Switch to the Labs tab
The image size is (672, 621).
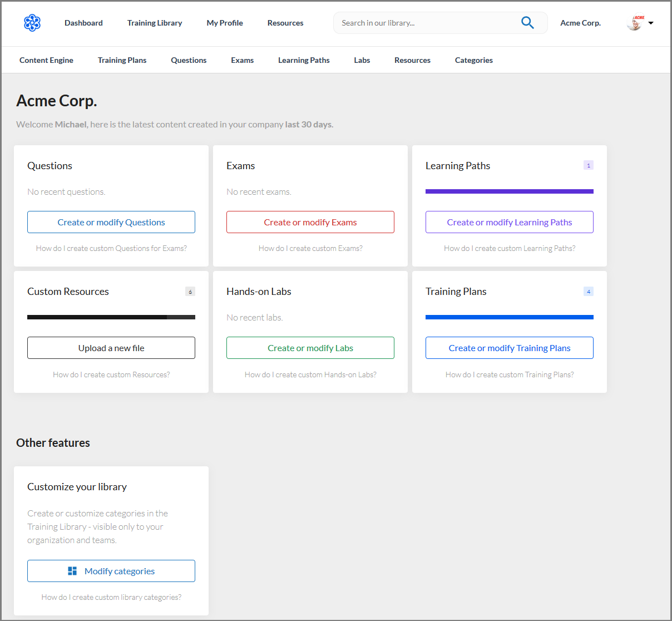coord(362,60)
